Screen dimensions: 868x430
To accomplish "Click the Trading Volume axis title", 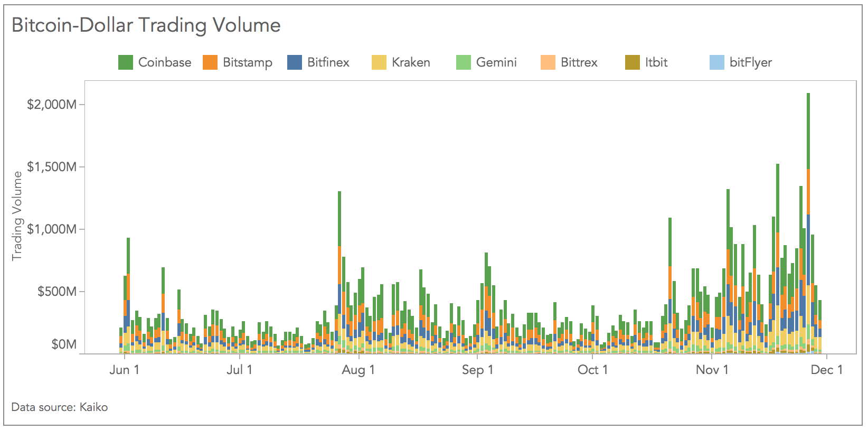I will coord(17,216).
